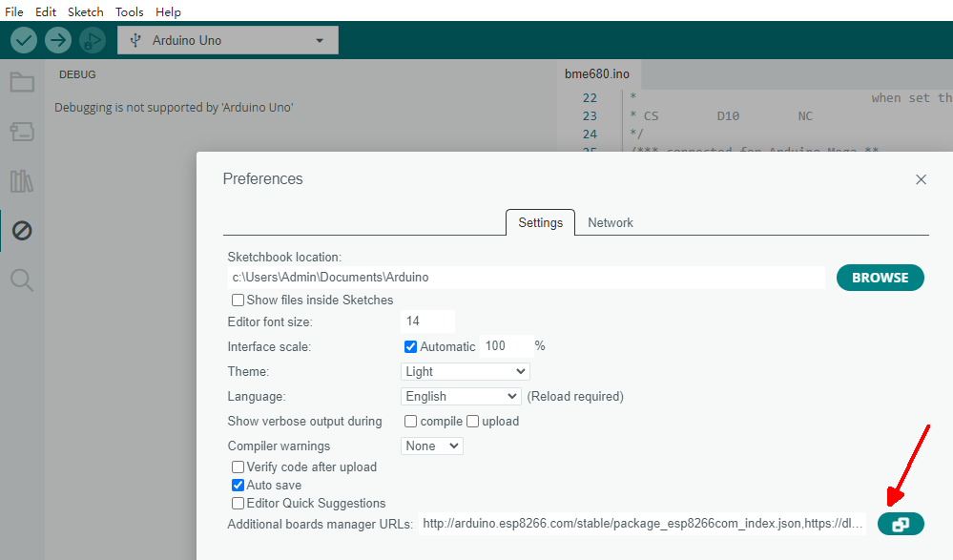Open the Sketchbook folder sidebar icon

22,82
